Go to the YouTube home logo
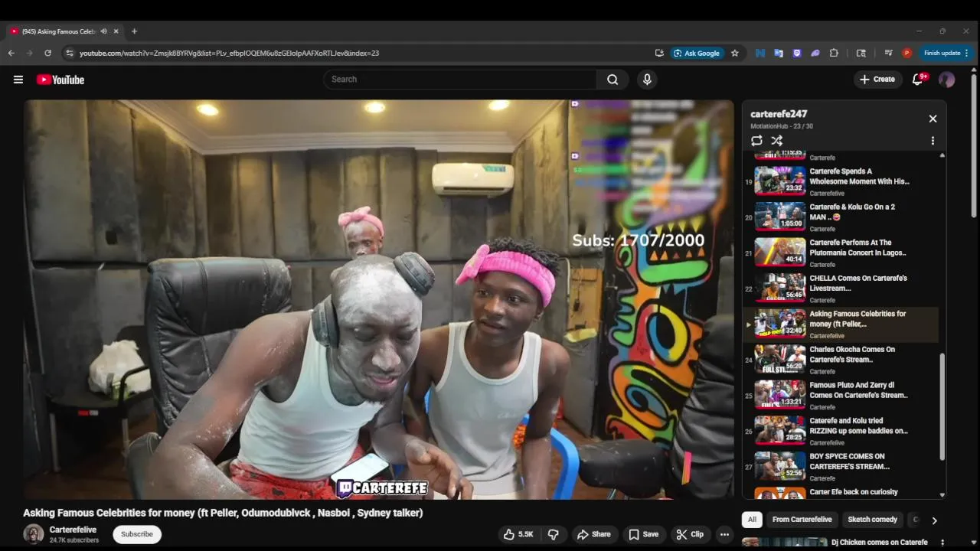Screen dimensions: 980x551 click(x=60, y=80)
